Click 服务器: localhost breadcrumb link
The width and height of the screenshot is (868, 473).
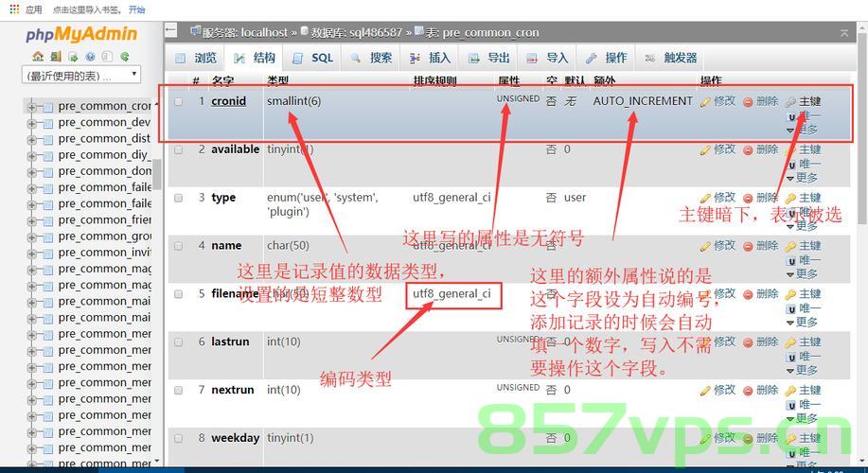[x=244, y=33]
